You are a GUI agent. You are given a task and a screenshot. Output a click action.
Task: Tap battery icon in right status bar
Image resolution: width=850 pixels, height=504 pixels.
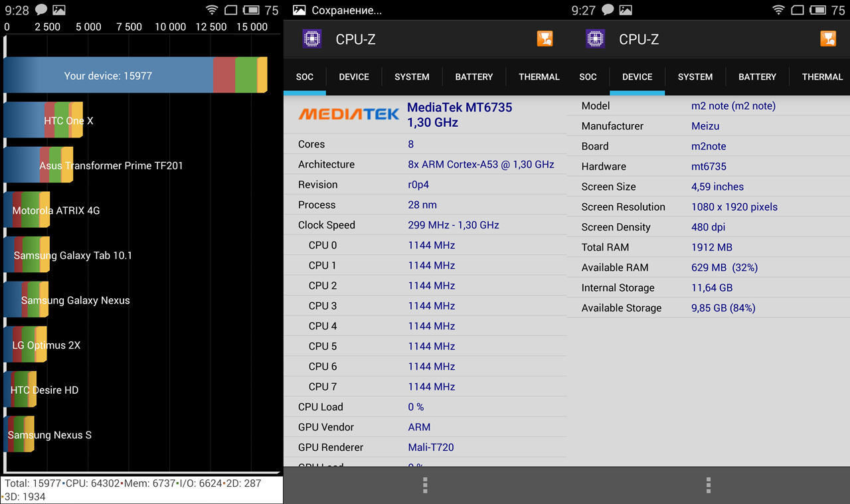818,10
